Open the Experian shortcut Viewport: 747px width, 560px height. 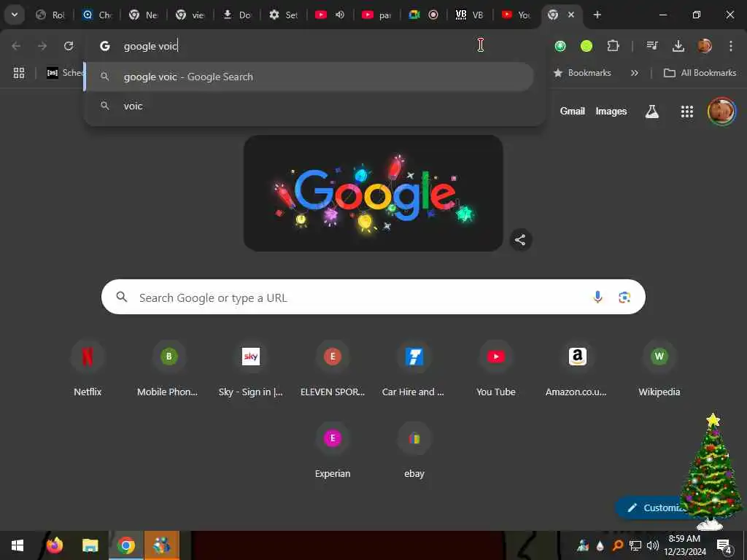[x=333, y=451]
